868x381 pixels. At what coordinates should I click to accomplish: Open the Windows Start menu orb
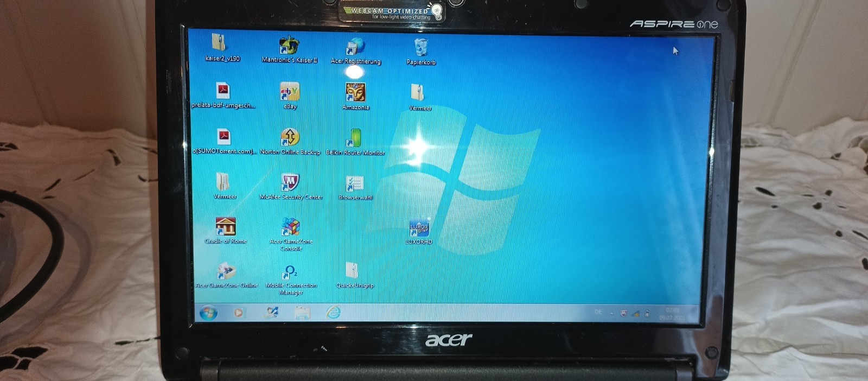(208, 313)
